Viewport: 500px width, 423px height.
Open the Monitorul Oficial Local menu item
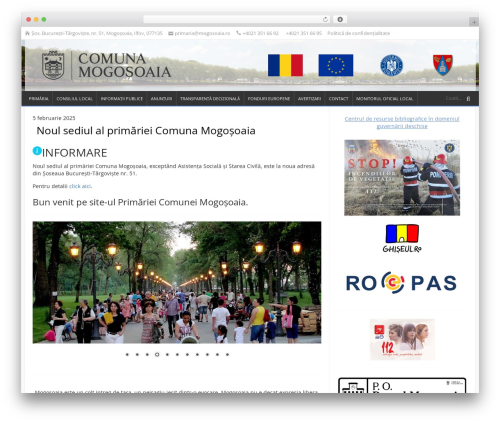click(x=384, y=99)
